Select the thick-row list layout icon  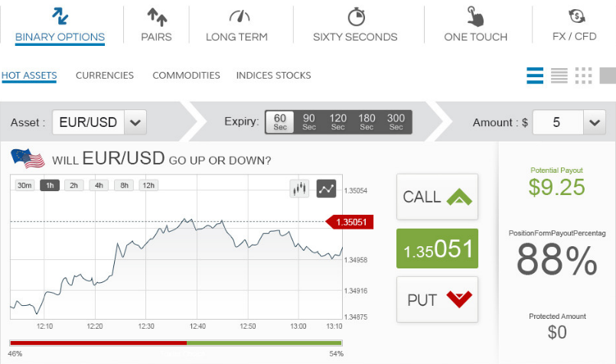[535, 76]
